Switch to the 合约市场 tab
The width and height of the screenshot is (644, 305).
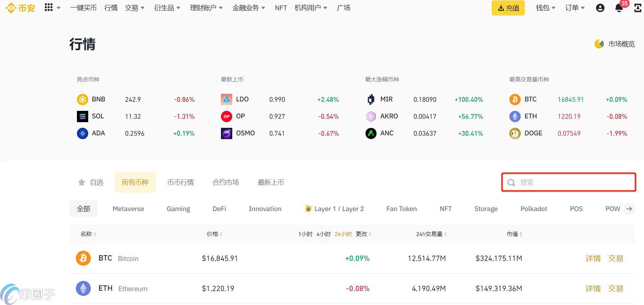tap(226, 182)
